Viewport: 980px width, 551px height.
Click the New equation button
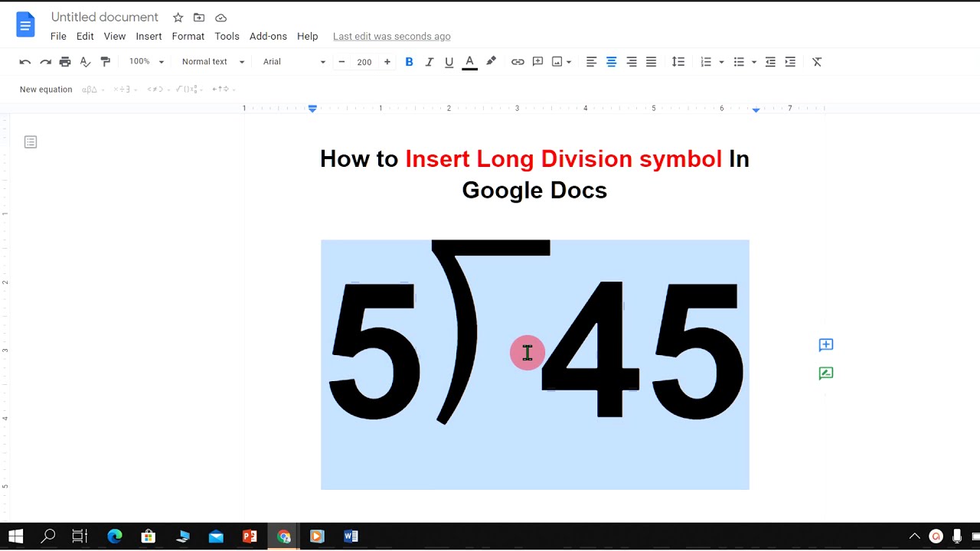46,90
